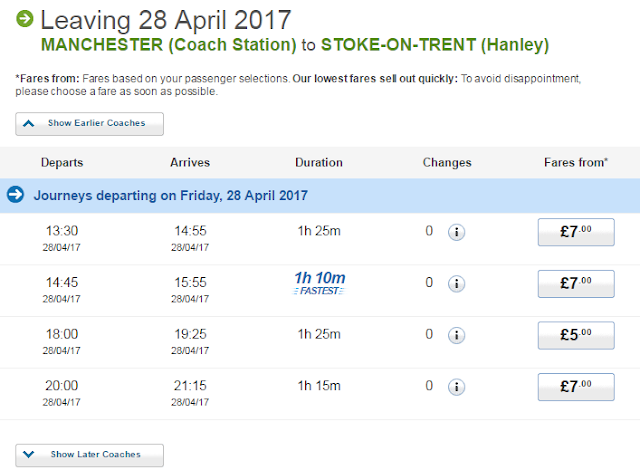Select £7.00 fare for 13:30 departure
Image resolution: width=640 pixels, height=470 pixels.
point(576,232)
